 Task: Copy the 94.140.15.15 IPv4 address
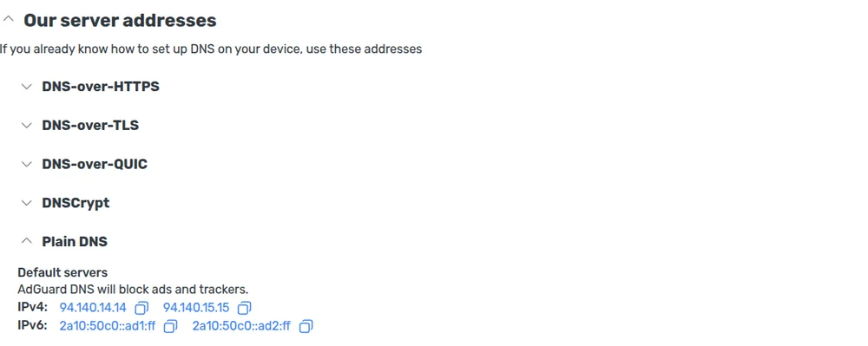click(x=244, y=308)
